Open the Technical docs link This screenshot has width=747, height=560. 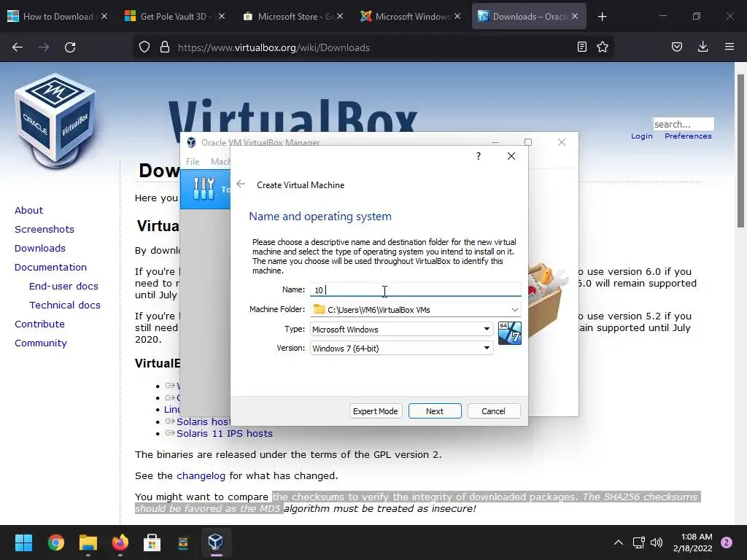coord(65,305)
